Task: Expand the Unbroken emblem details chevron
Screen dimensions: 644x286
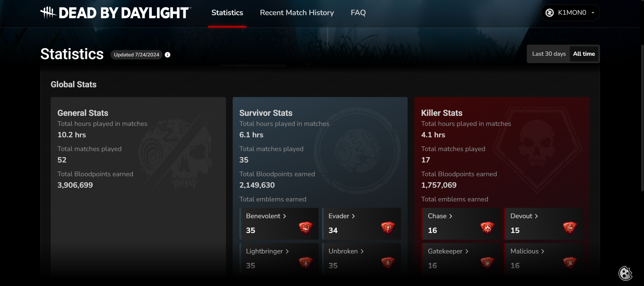Action: tap(362, 251)
